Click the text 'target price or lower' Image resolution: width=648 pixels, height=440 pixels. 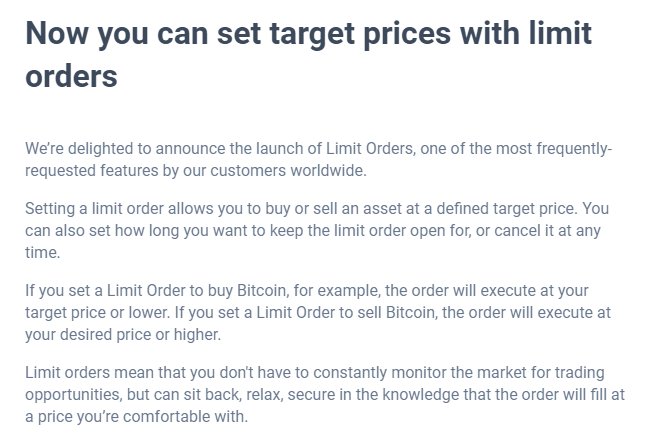tap(97, 313)
